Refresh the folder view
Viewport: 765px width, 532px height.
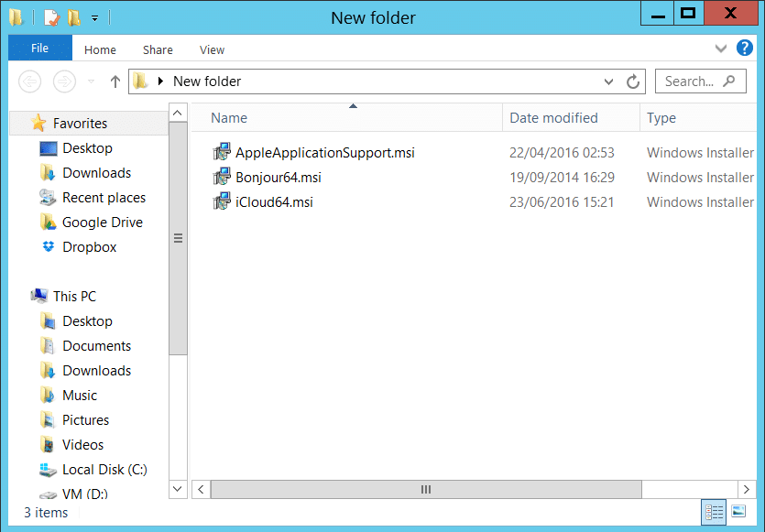(633, 81)
